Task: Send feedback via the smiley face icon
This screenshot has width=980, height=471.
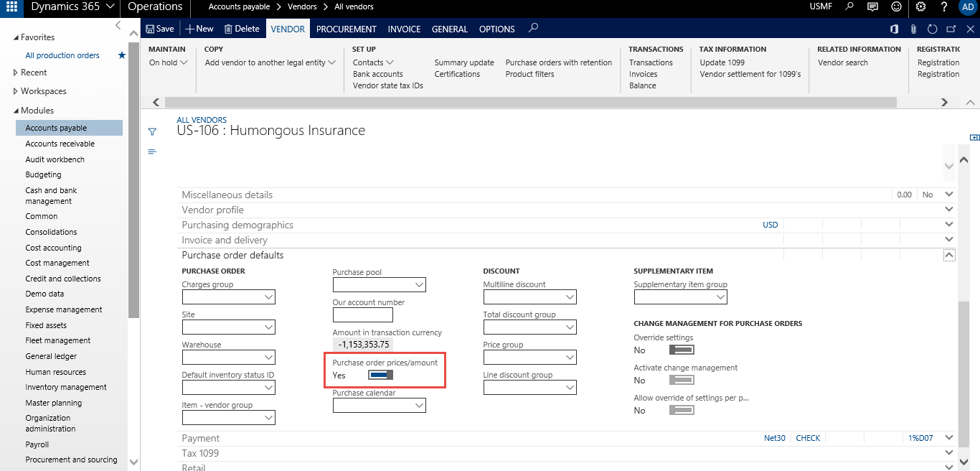Action: pos(896,6)
